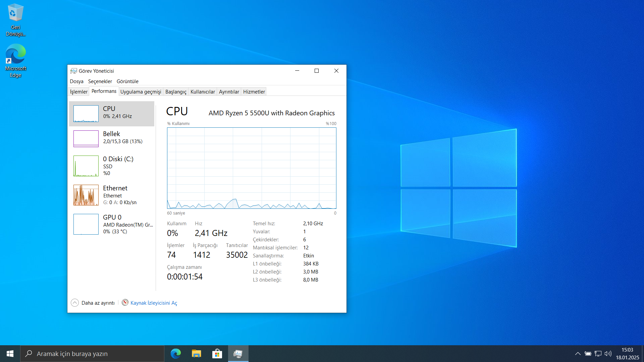Switch to the Başlangıç tab

click(176, 92)
